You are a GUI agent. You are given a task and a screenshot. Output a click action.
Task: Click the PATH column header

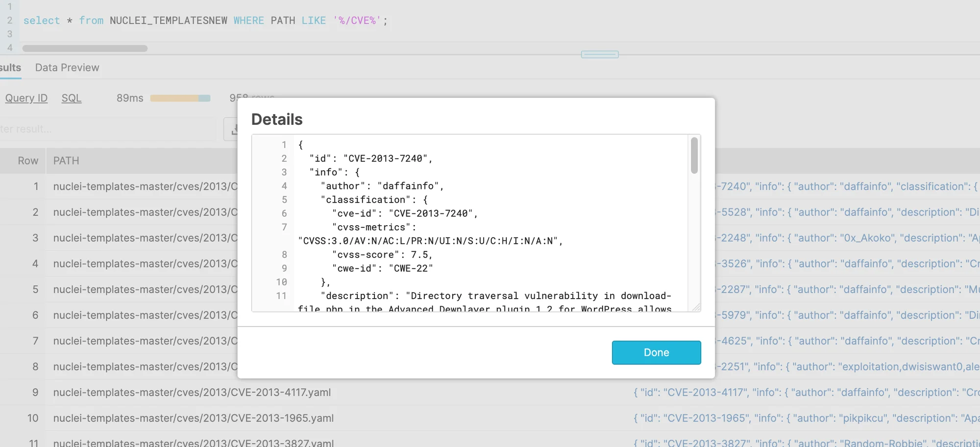coord(66,161)
